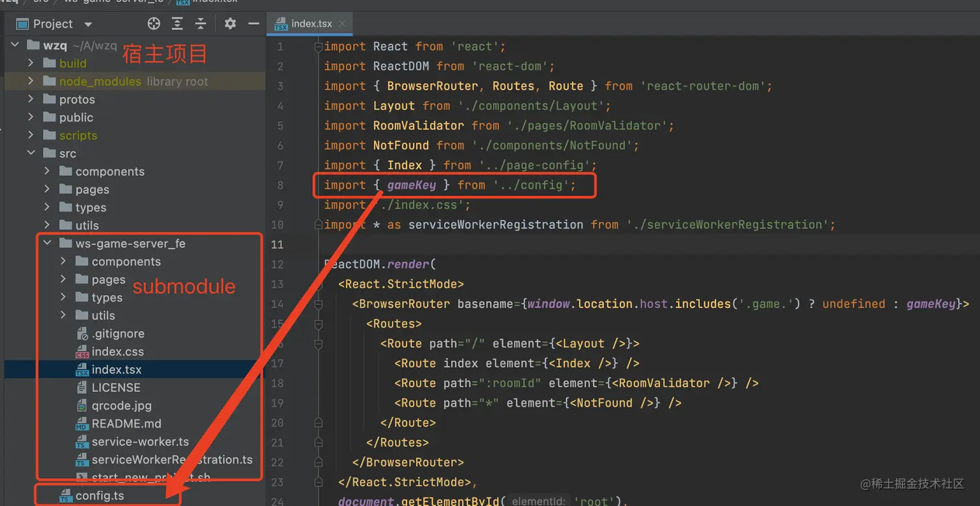This screenshot has width=980, height=506.
Task: Open components folder inside ws-game-server_fe
Action: [126, 261]
